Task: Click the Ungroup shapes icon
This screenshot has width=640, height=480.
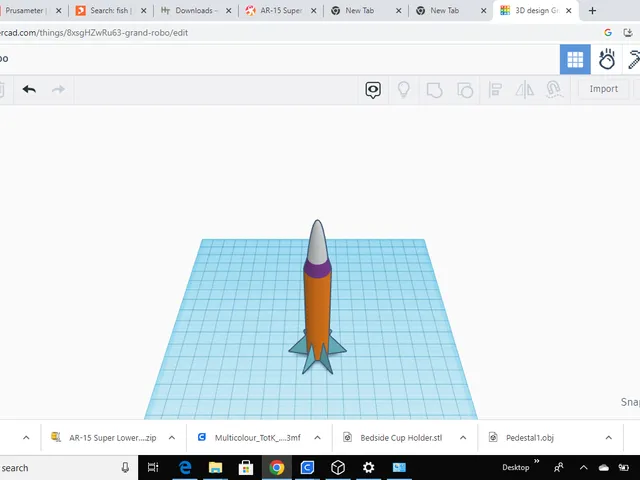Action: coord(465,90)
